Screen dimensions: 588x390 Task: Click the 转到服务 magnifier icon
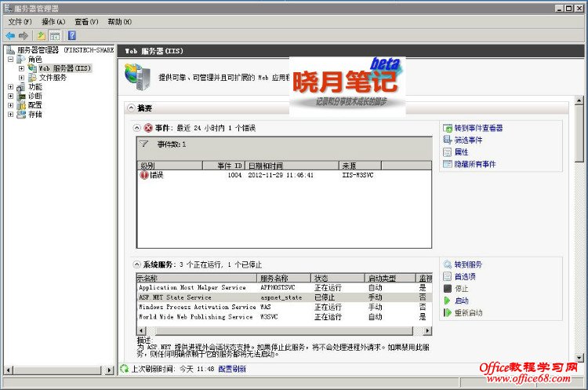448,264
